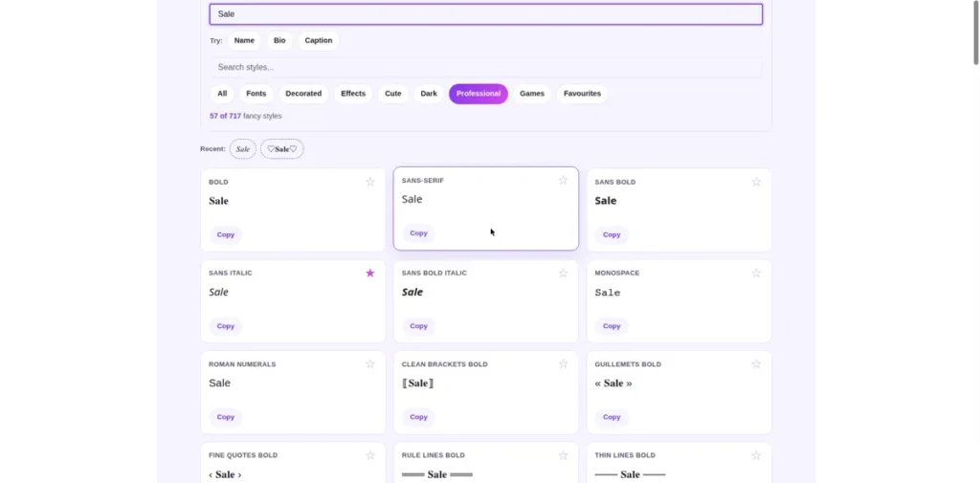Image resolution: width=980 pixels, height=483 pixels.
Task: Click the Monospace Sale preview text
Action: pos(608,293)
